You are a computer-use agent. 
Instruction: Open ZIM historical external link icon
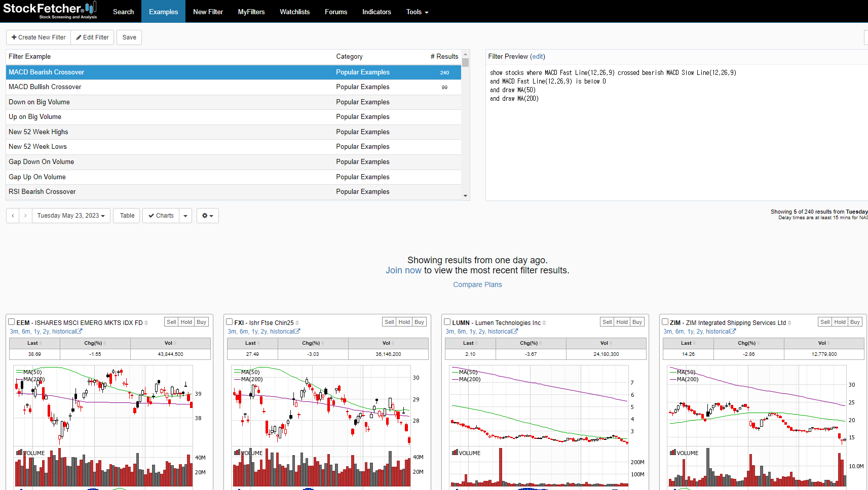pyautogui.click(x=733, y=332)
